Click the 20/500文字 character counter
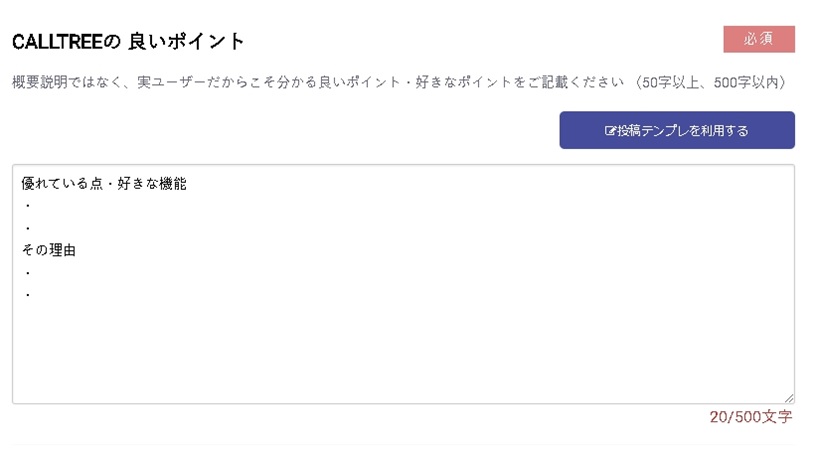Screen dimensions: 816x450 coord(751,417)
